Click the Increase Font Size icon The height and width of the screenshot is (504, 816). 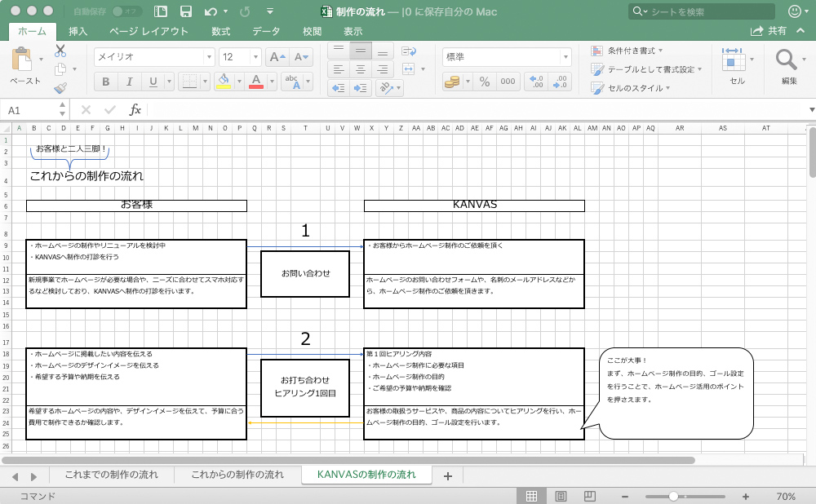pyautogui.click(x=277, y=57)
